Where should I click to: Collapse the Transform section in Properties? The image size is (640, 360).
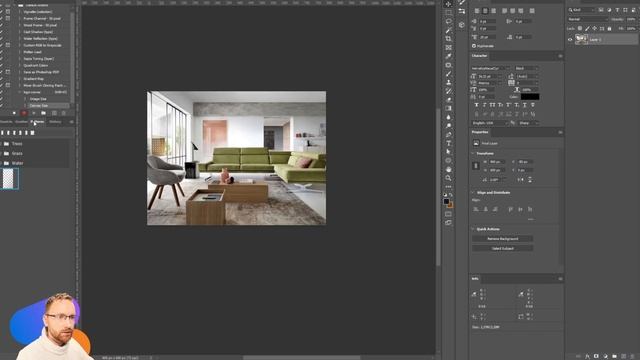click(473, 153)
